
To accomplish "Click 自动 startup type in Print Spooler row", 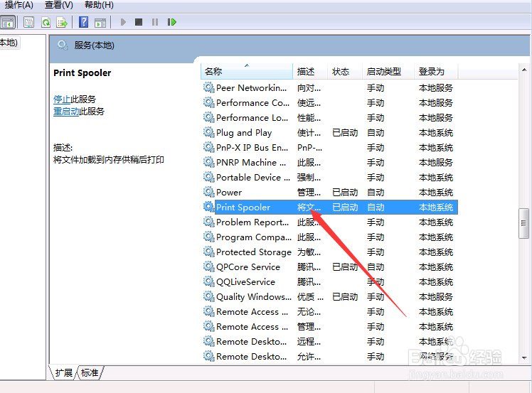I will 376,208.
